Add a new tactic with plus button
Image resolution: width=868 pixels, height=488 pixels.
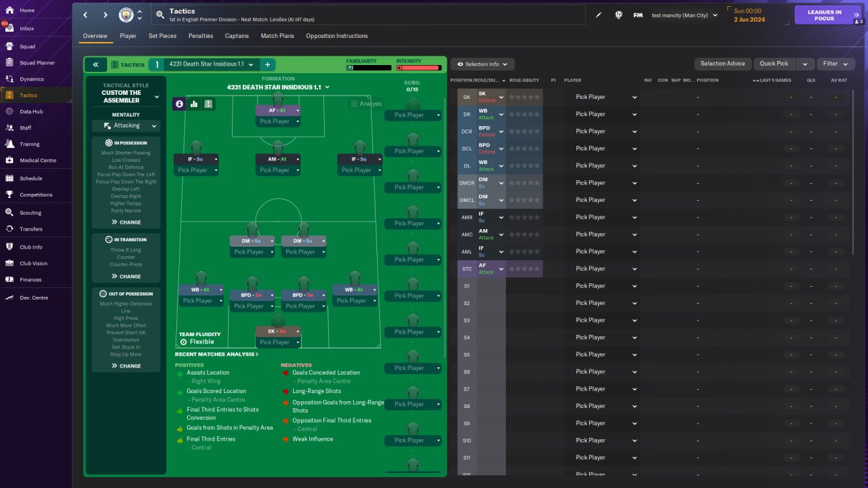pyautogui.click(x=267, y=64)
